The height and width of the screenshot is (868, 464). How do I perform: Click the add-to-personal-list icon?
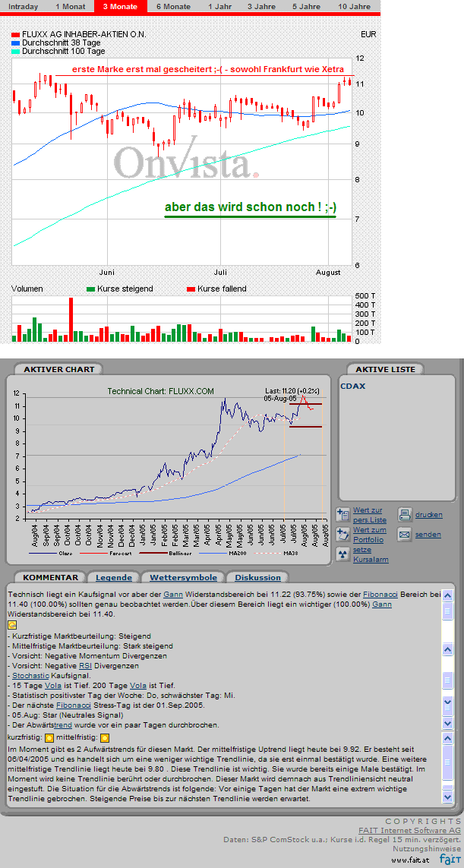(x=342, y=514)
